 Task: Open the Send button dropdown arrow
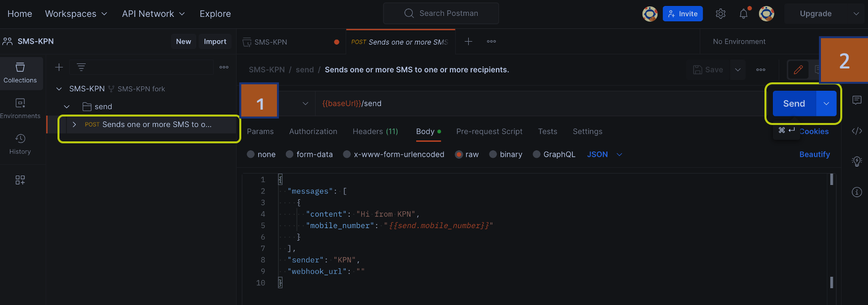826,104
